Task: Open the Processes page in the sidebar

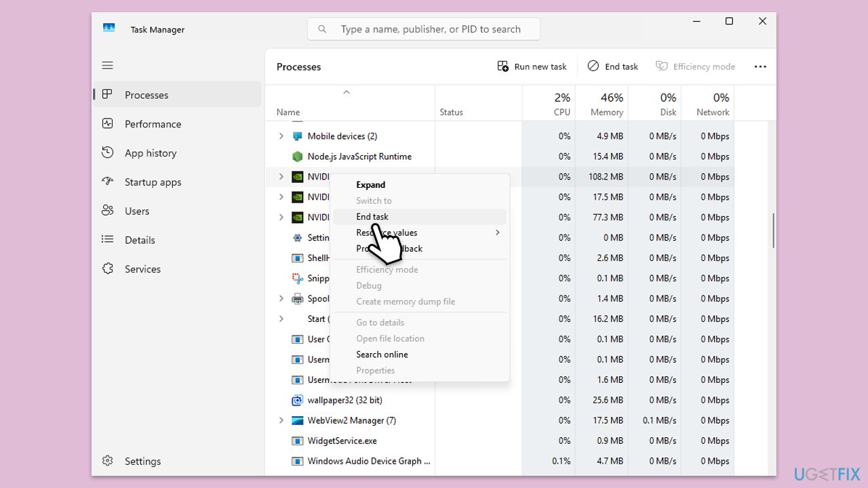Action: pos(177,95)
